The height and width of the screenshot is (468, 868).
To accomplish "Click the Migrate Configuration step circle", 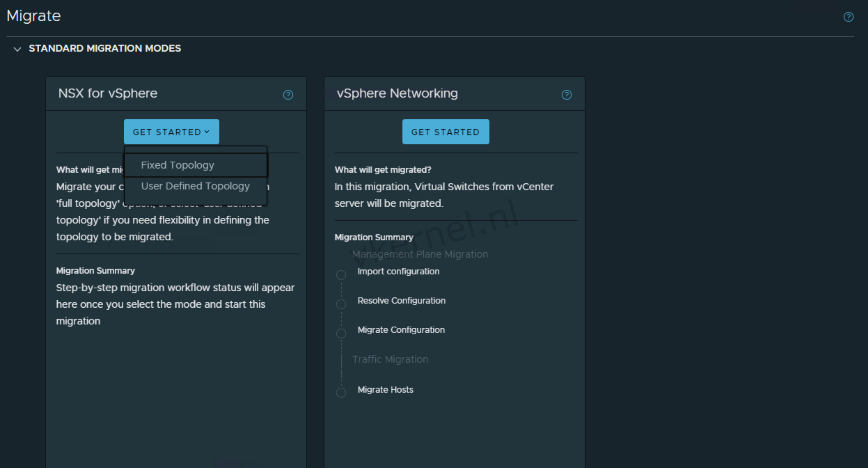I will tap(341, 333).
